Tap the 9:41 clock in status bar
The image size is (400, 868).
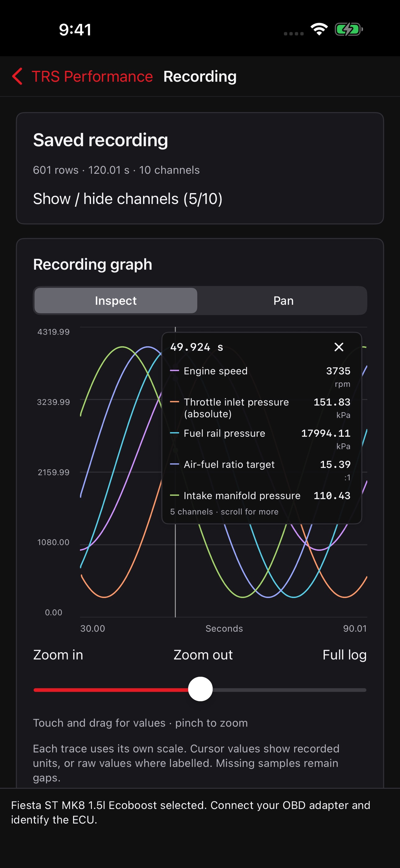point(75,30)
